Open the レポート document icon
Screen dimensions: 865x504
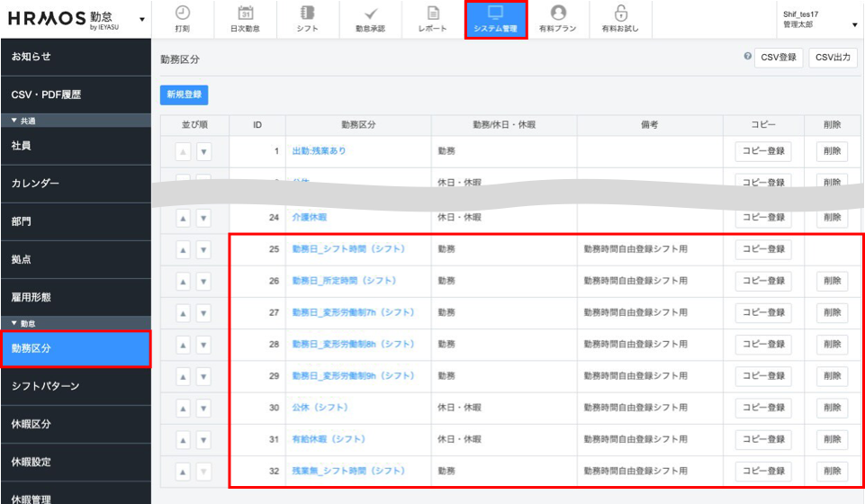click(432, 13)
